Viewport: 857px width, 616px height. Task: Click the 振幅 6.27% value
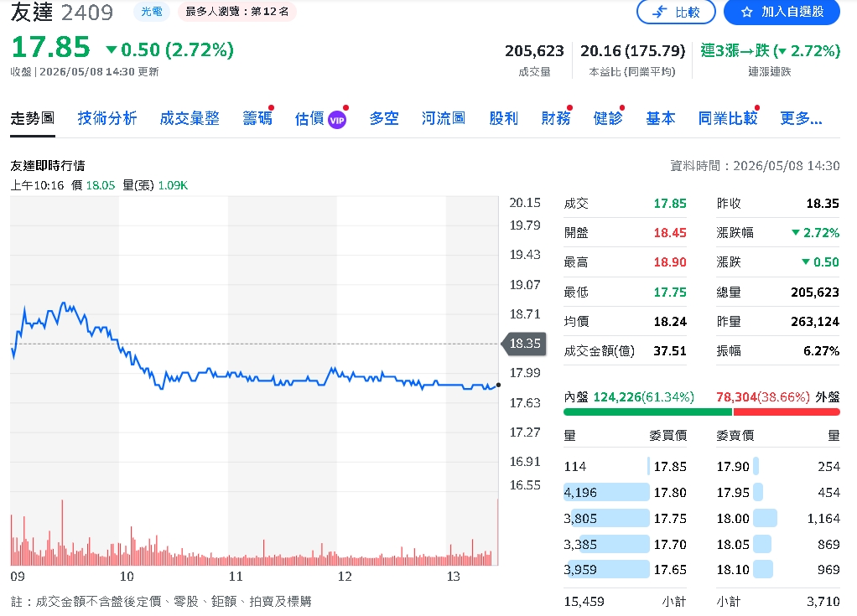(821, 350)
